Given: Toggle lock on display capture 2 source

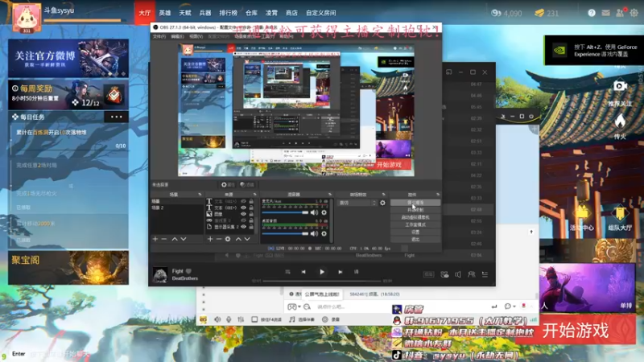Looking at the screenshot, I should pyautogui.click(x=251, y=227).
